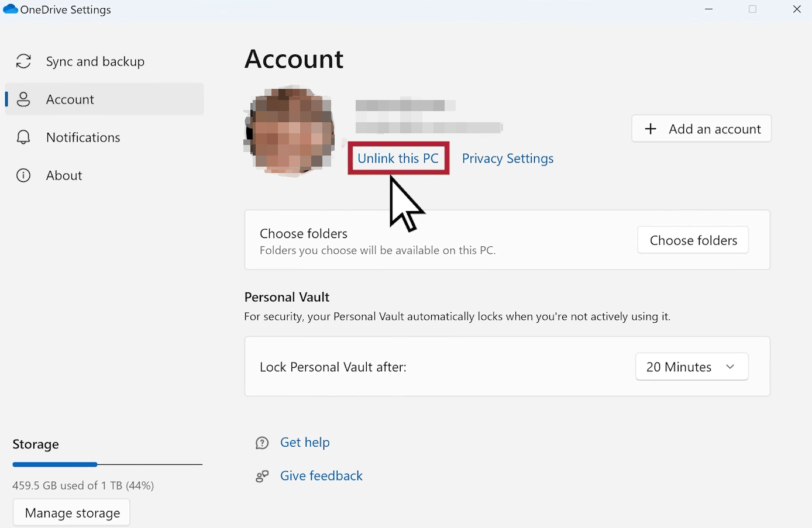This screenshot has height=528, width=812.
Task: Expand the 20 Minutes dropdown chevron
Action: point(730,367)
